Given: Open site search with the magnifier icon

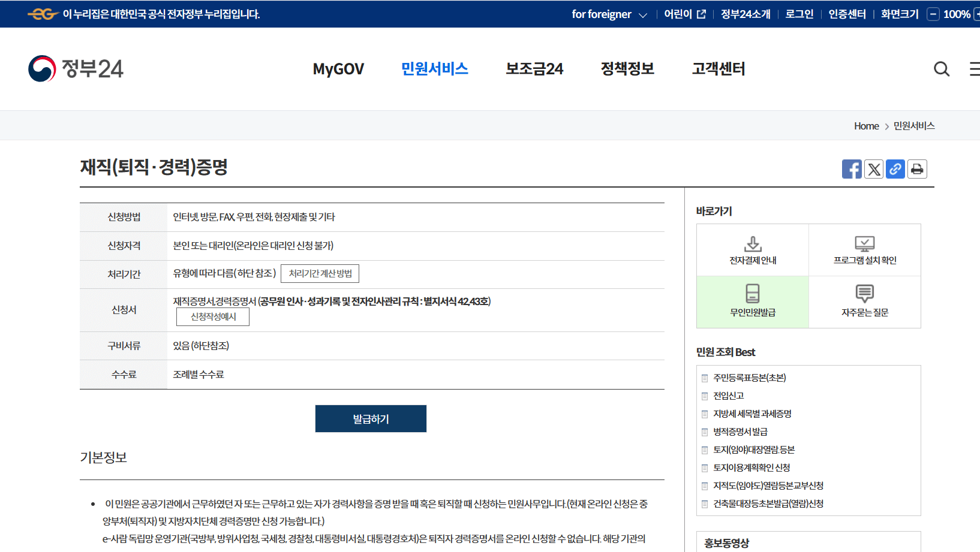Looking at the screenshot, I should click(x=941, y=69).
